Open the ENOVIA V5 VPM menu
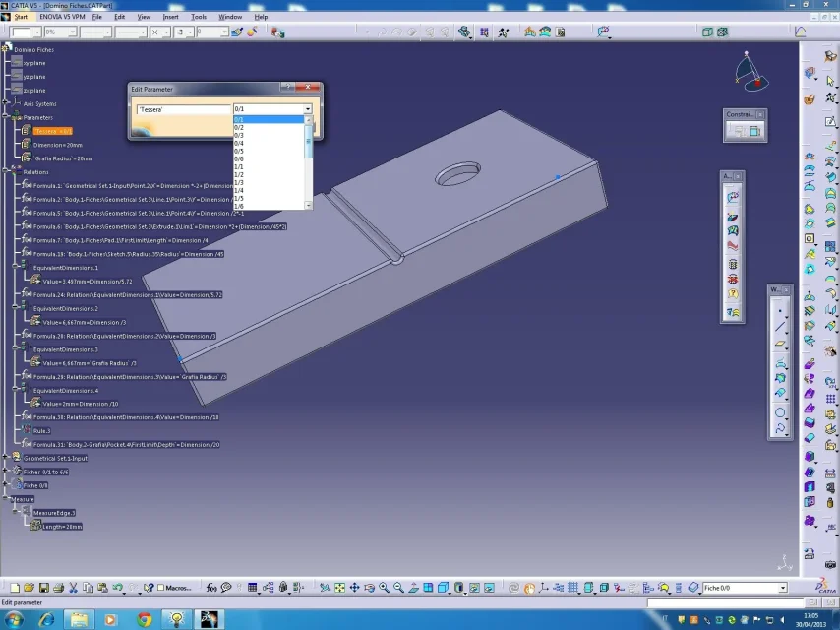Screen dimensions: 840x630 [62, 17]
